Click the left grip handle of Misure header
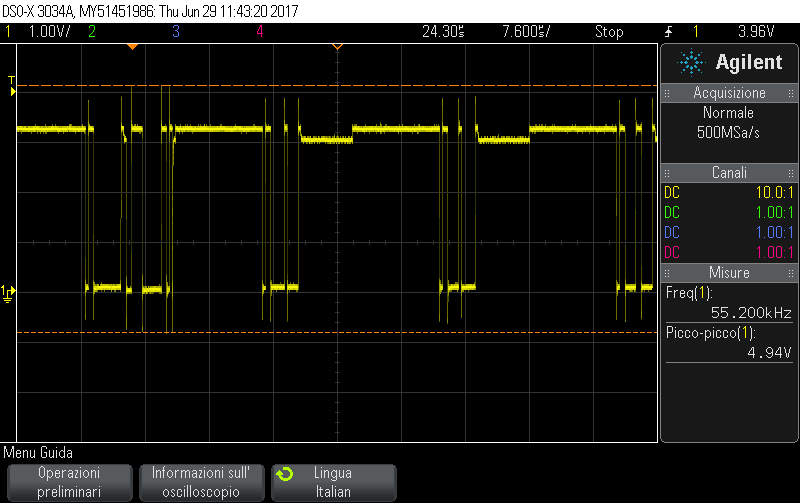This screenshot has width=800, height=503. pyautogui.click(x=667, y=273)
